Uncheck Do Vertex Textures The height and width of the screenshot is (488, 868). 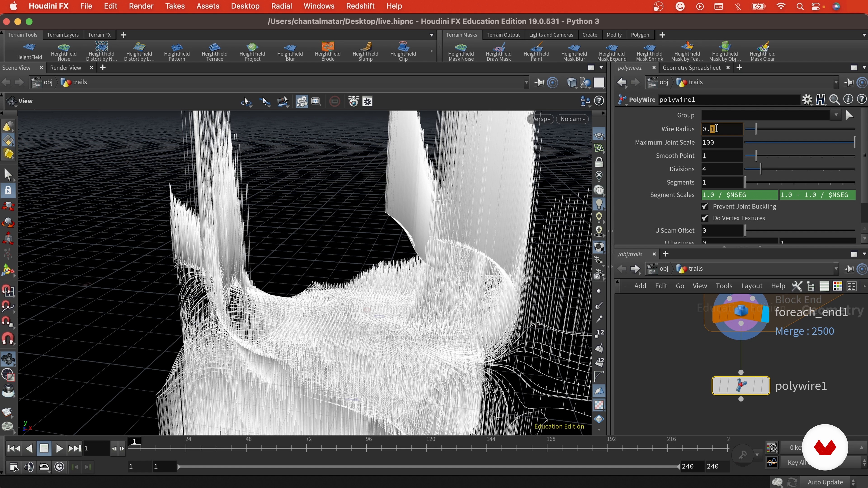pyautogui.click(x=705, y=218)
